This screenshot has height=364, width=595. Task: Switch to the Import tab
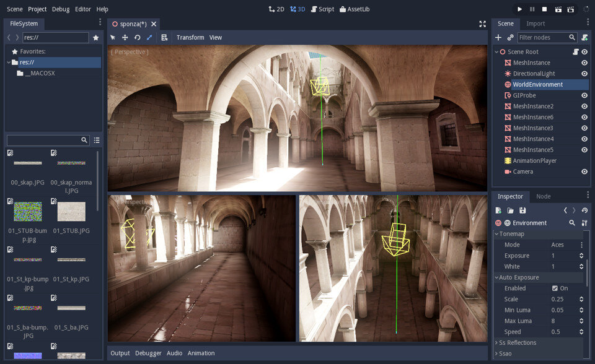click(535, 24)
